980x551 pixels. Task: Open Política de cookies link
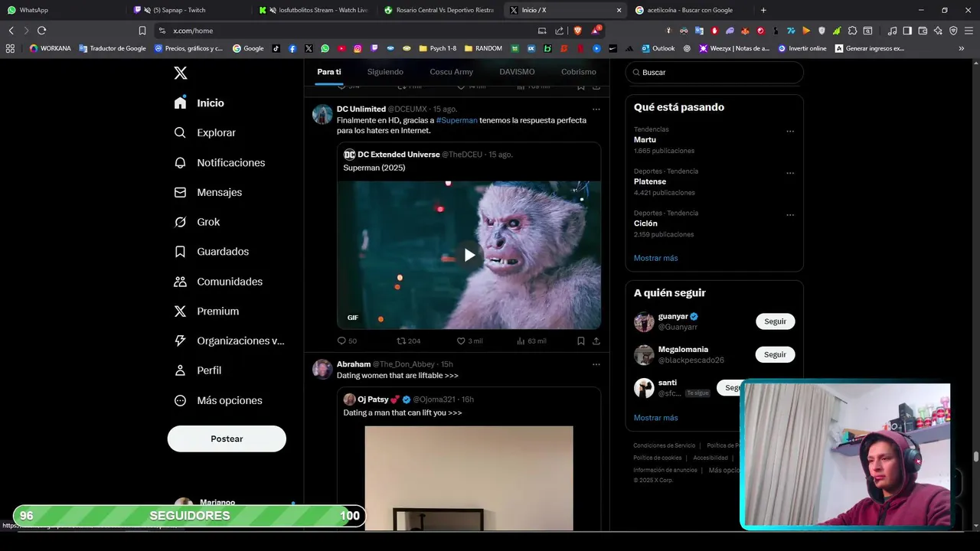tap(657, 458)
